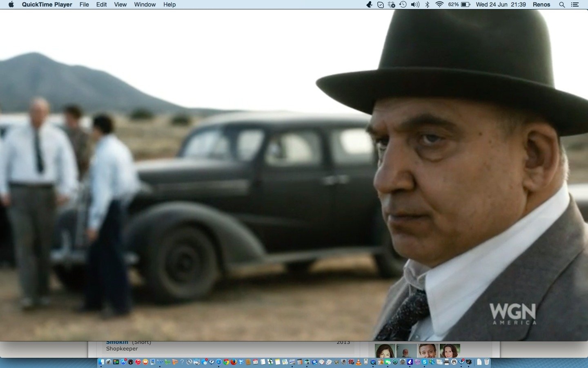Click the Time Machine menu bar icon
The height and width of the screenshot is (368, 588).
click(x=403, y=4)
